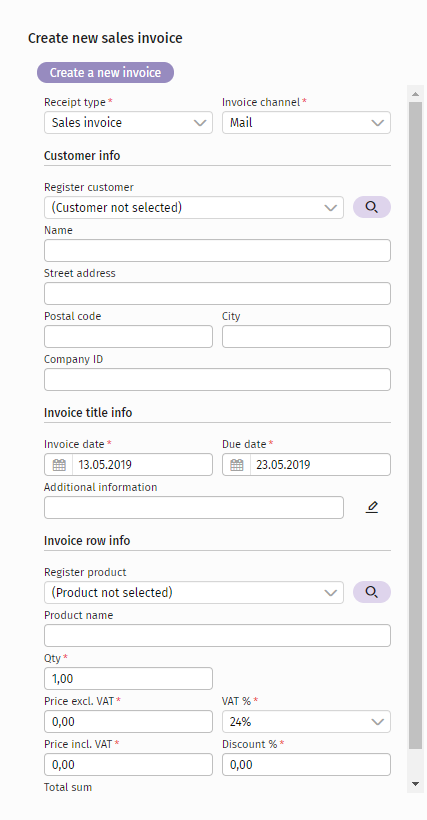
Task: Expand the Register customer dropdown
Action: click(x=194, y=208)
